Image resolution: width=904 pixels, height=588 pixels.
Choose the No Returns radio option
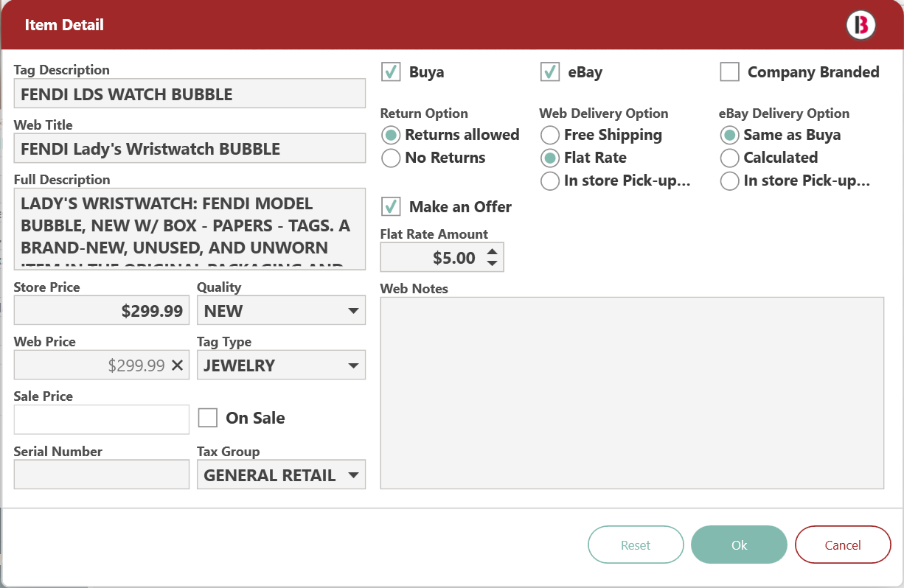[x=392, y=158]
